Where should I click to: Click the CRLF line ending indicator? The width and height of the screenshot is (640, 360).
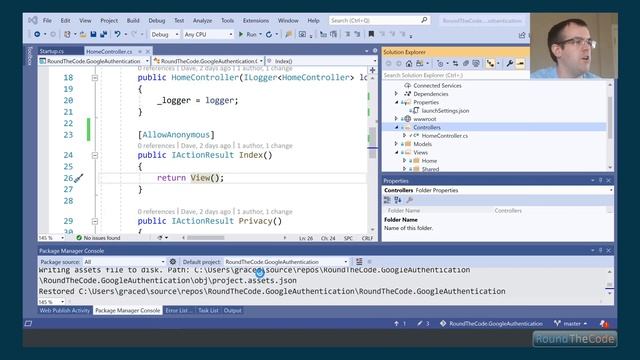(x=367, y=238)
